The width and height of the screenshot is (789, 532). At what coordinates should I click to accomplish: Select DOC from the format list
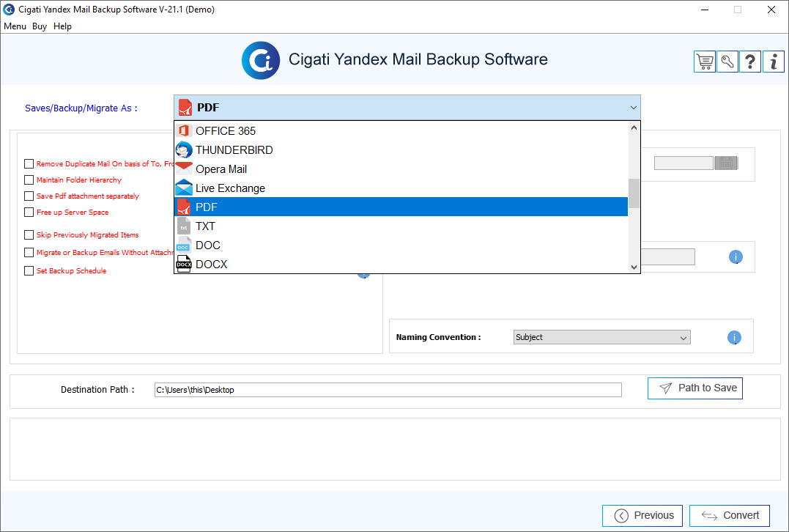pos(401,245)
